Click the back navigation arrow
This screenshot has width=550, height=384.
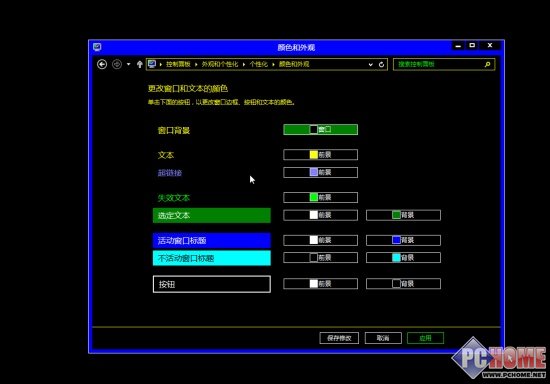click(102, 64)
